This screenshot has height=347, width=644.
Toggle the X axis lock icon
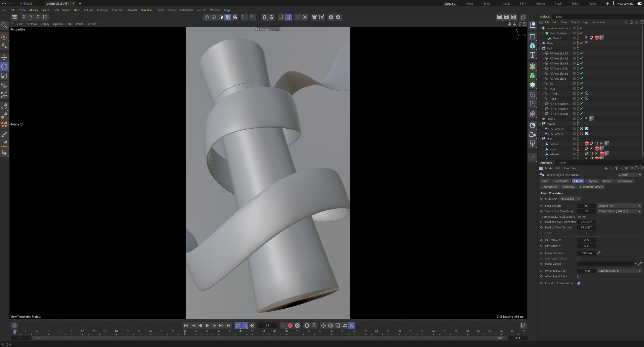pyautogui.click(x=24, y=17)
